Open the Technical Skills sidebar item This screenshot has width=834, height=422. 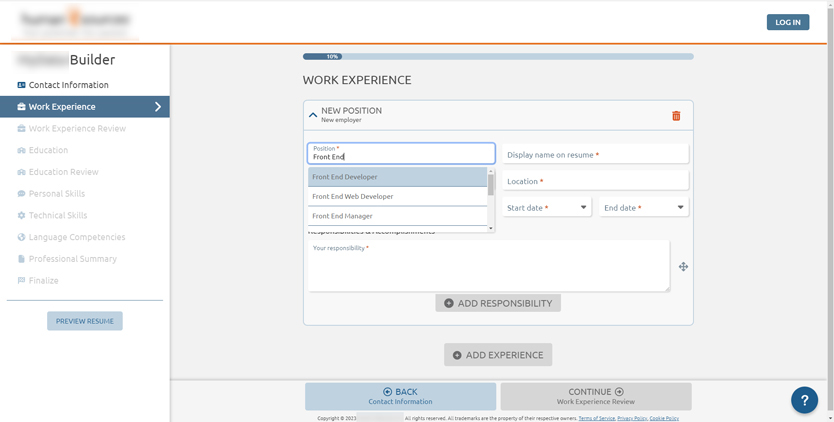[x=57, y=215]
